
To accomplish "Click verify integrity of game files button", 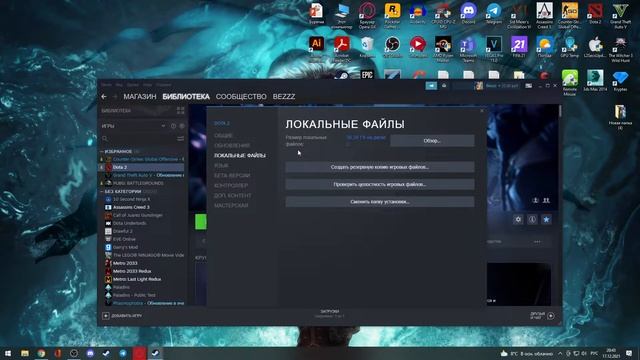I will pyautogui.click(x=380, y=184).
